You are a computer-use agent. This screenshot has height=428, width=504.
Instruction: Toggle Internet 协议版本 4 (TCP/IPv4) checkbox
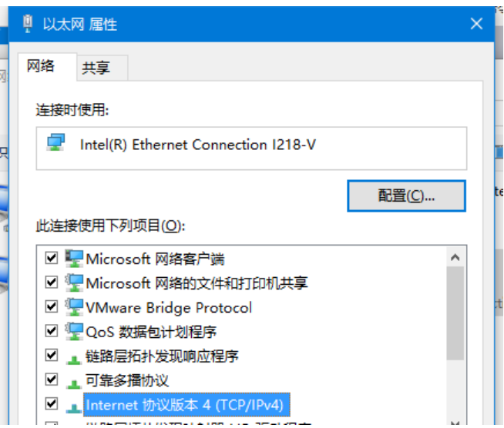click(x=52, y=404)
